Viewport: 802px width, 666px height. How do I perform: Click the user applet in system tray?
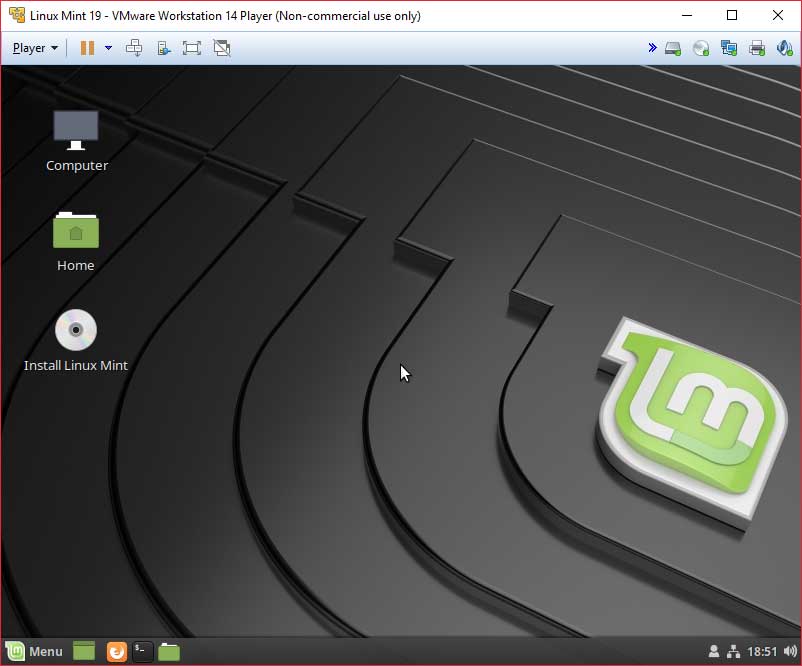(x=714, y=651)
